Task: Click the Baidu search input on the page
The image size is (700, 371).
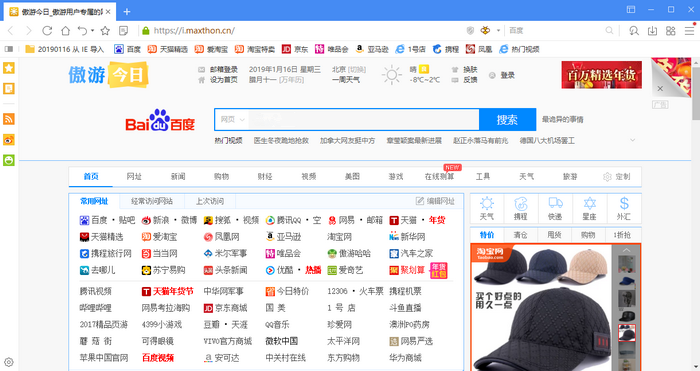Action: (364, 120)
